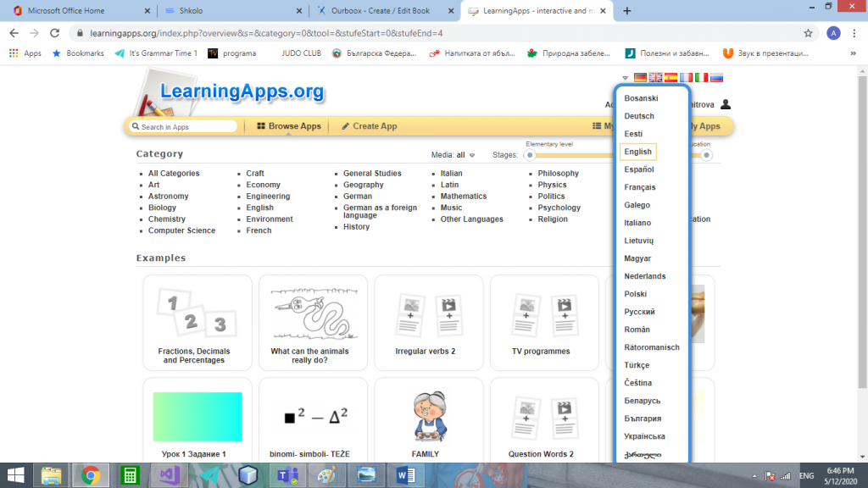The width and height of the screenshot is (868, 488).
Task: Click the Search in Apps field
Action: pyautogui.click(x=184, y=127)
